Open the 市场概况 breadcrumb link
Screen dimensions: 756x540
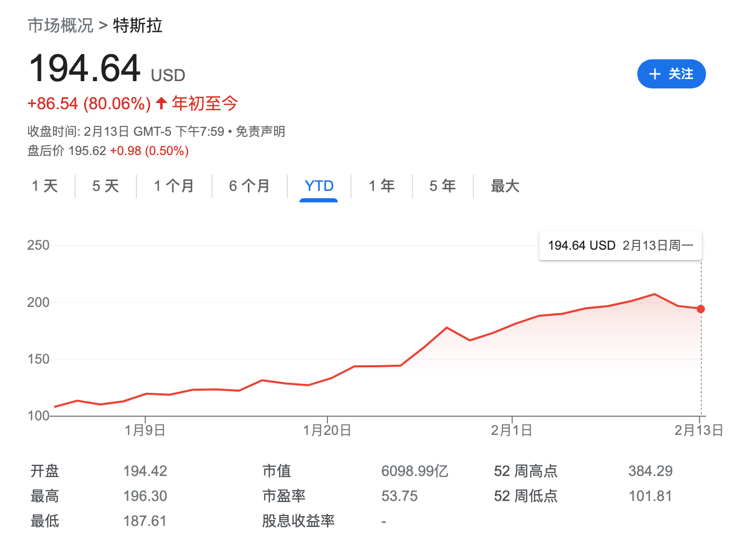pos(59,25)
